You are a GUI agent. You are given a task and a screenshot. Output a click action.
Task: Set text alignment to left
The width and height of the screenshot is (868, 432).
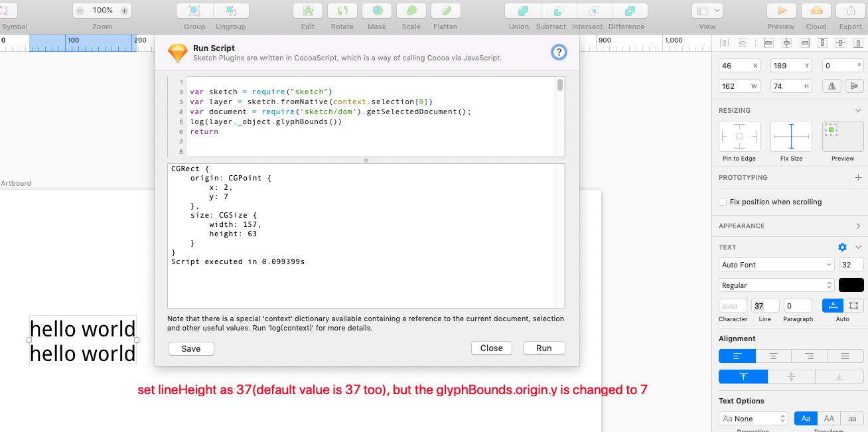(737, 356)
